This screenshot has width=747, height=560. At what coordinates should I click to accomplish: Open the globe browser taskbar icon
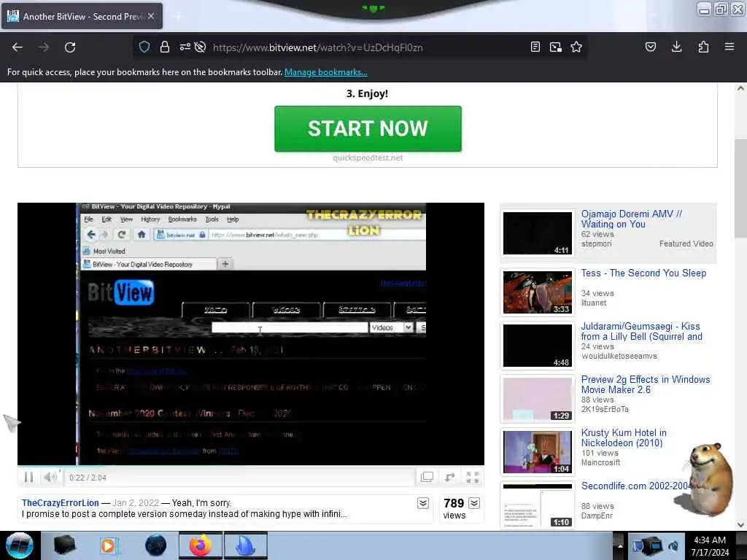coord(156,545)
